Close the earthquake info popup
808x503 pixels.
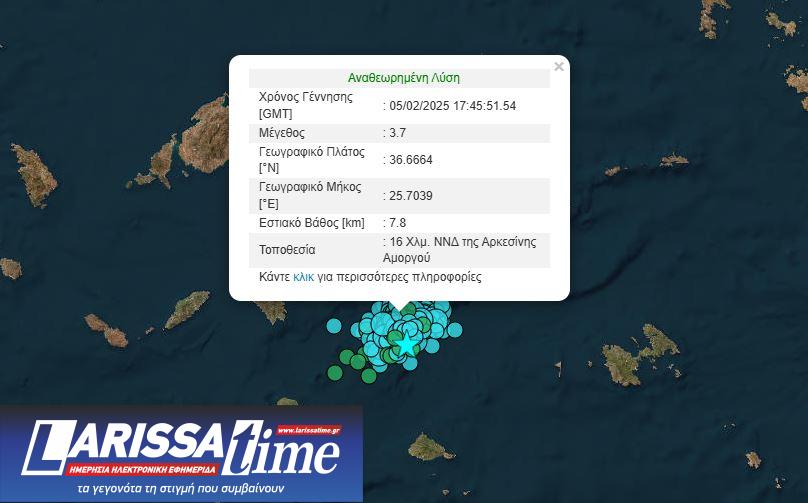(x=559, y=67)
